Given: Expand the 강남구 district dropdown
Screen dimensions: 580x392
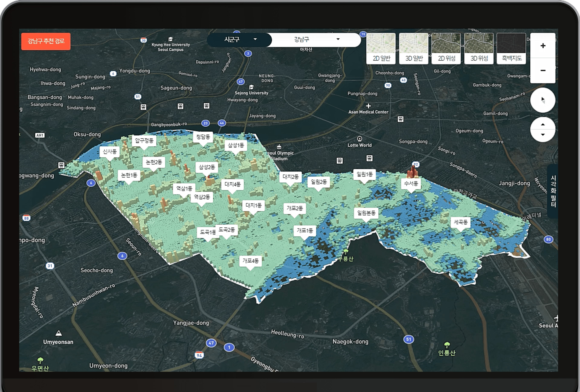Looking at the screenshot, I should [x=316, y=39].
